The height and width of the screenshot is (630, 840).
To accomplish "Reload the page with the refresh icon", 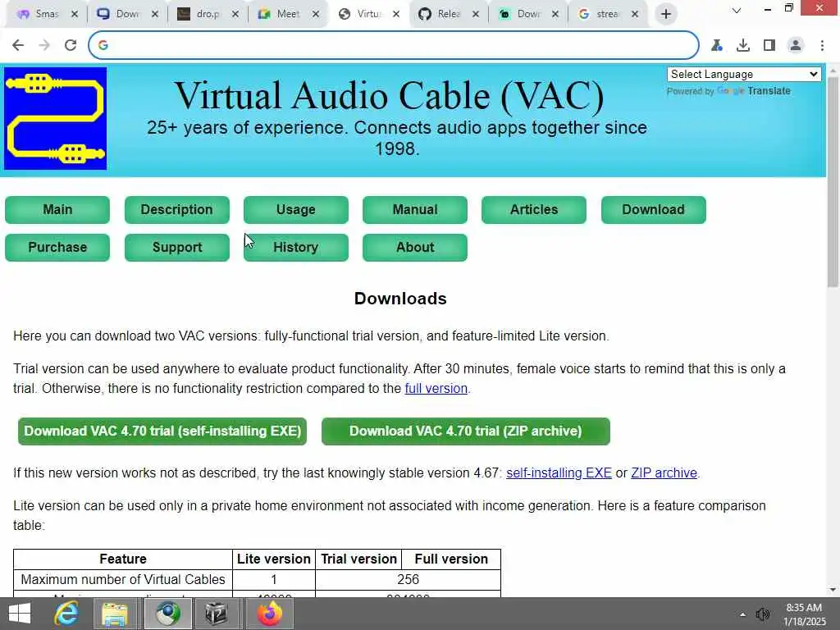I will (71, 45).
